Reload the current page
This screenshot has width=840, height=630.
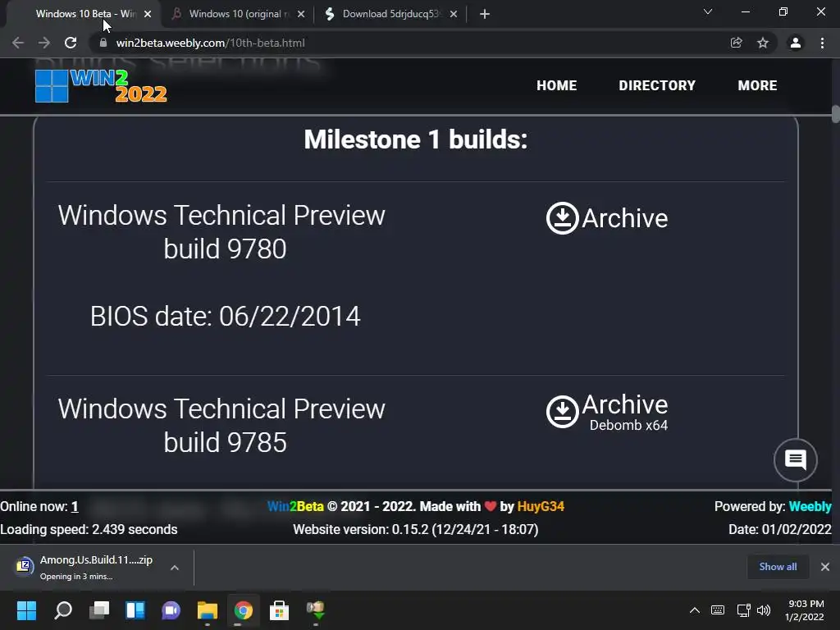coord(71,43)
